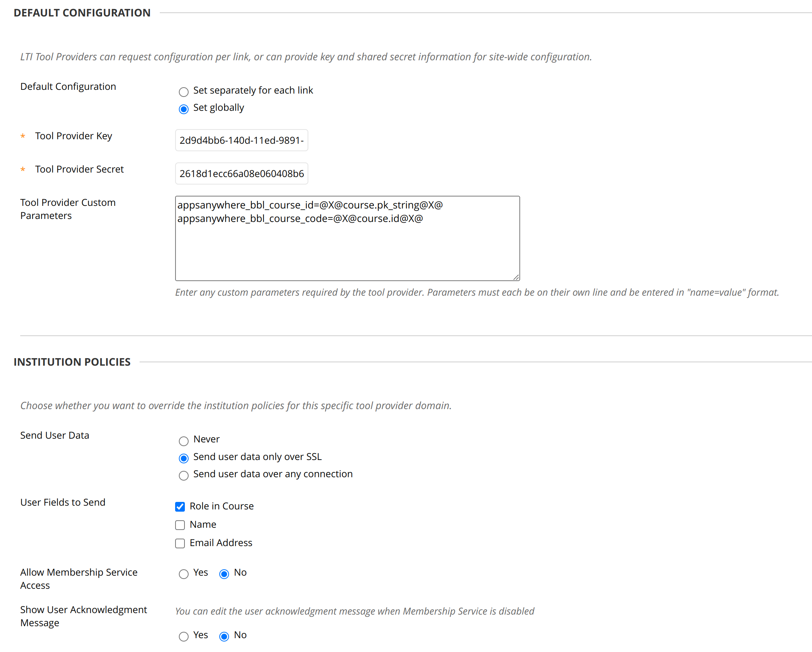Choose 'No' for User Acknowledgment Message
The height and width of the screenshot is (652, 812).
[x=224, y=637]
